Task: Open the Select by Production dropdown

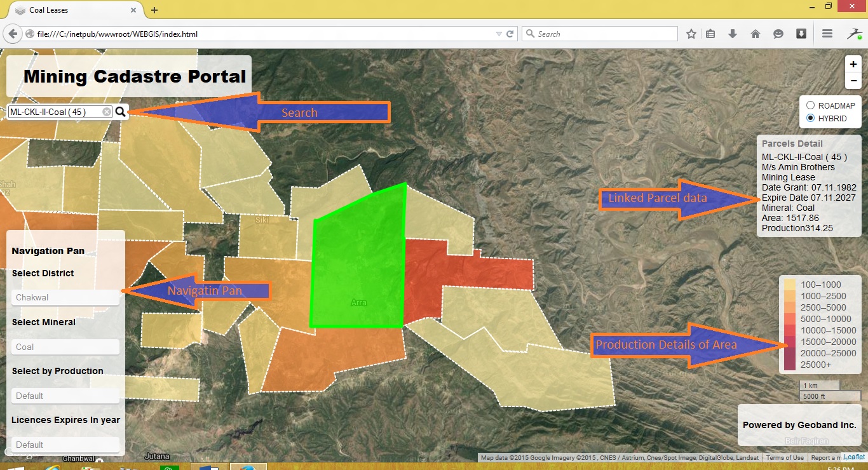Action: (65, 396)
